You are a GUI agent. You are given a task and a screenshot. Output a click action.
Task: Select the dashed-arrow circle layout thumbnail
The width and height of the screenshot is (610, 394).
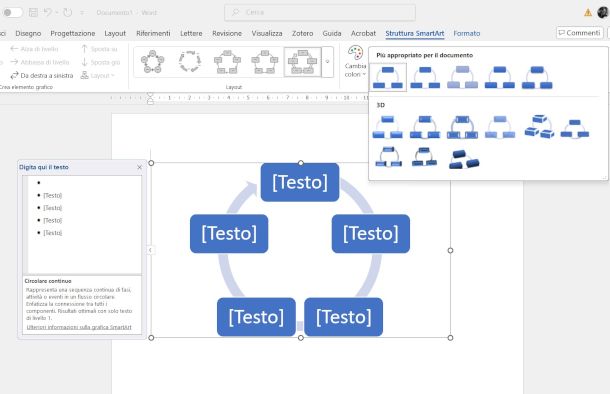[190, 62]
